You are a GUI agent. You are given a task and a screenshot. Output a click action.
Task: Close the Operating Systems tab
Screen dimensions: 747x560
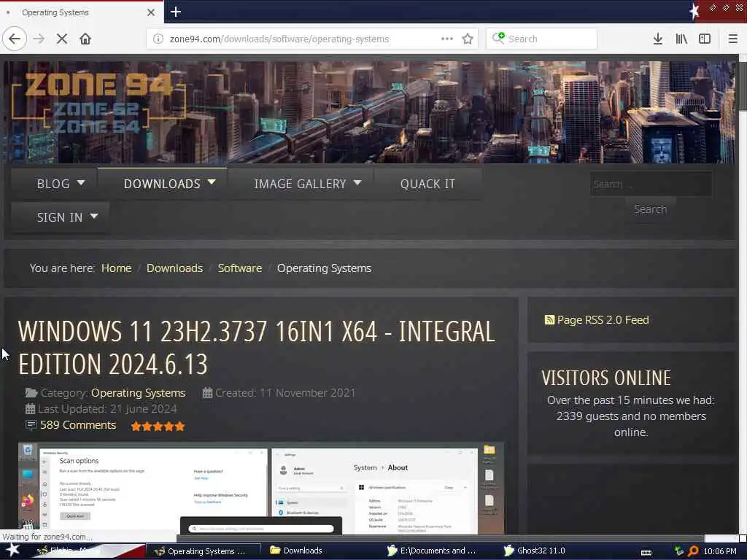click(x=151, y=12)
